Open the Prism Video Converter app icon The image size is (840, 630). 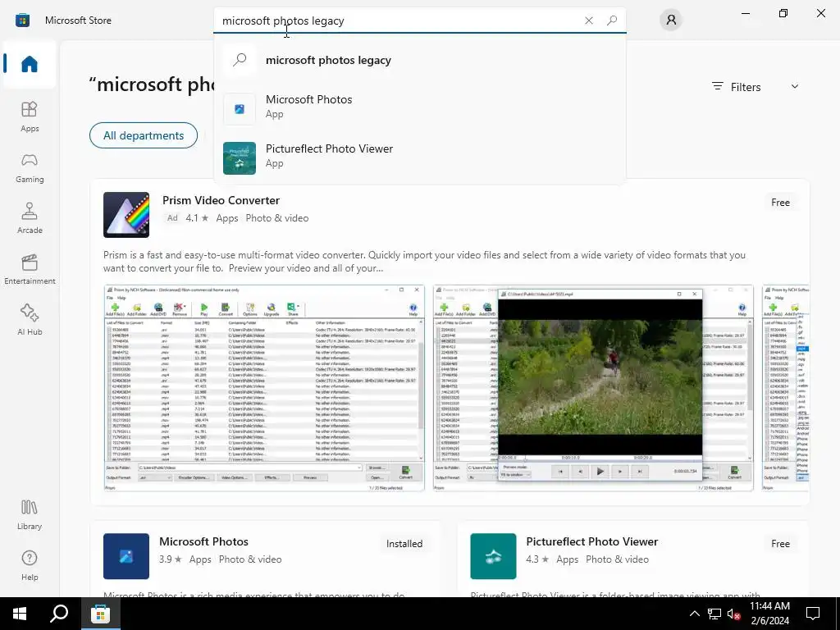point(126,215)
